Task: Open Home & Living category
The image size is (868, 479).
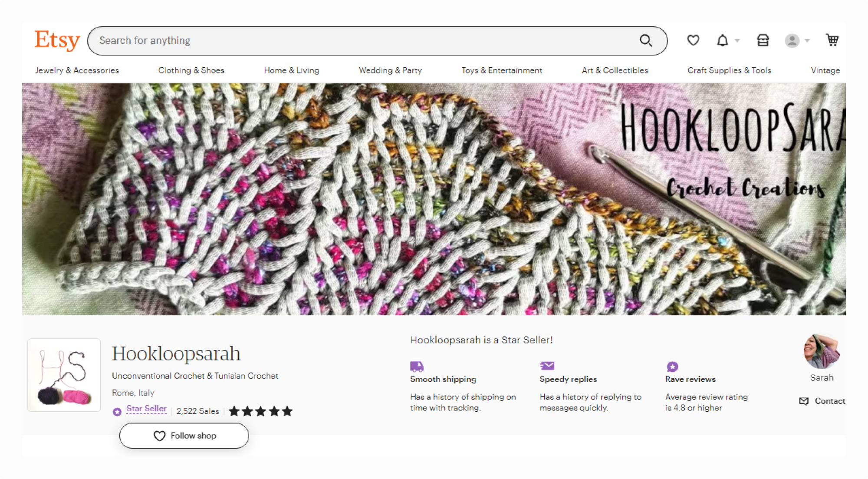Action: click(292, 70)
